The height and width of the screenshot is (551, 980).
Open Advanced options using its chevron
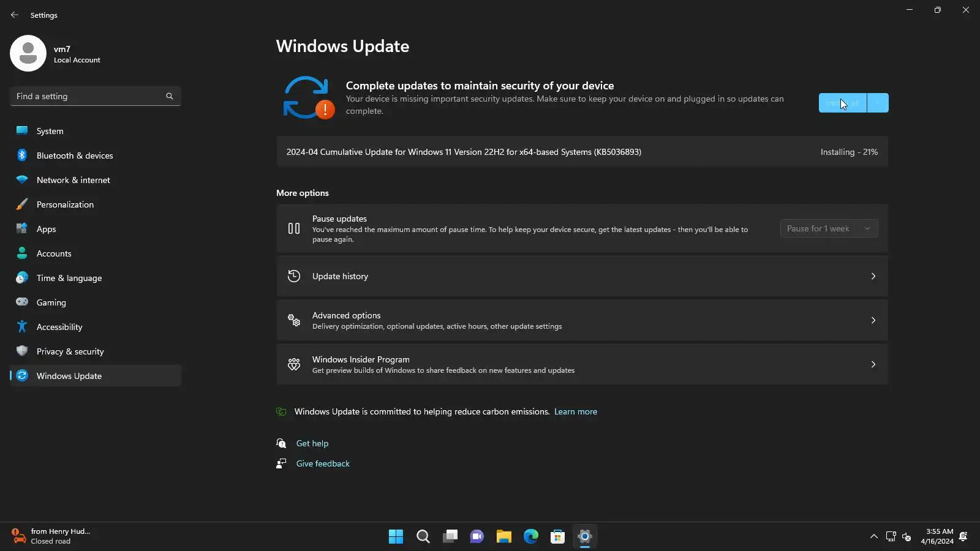873,320
